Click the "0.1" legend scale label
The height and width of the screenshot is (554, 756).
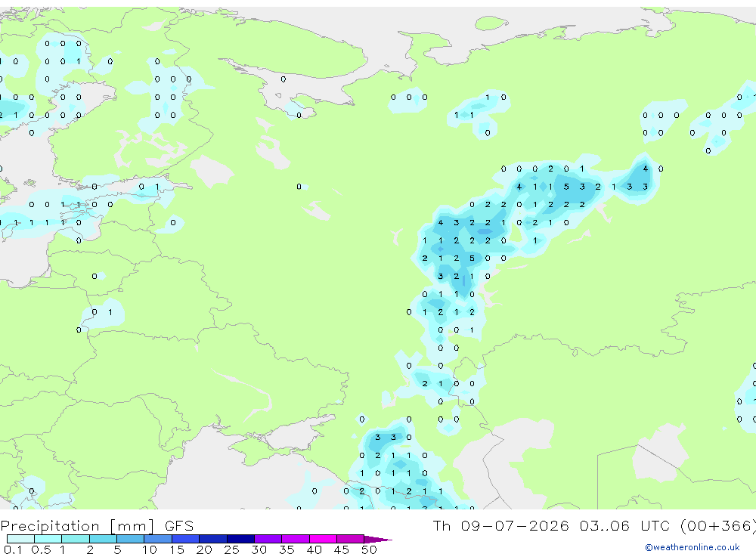tap(13, 549)
